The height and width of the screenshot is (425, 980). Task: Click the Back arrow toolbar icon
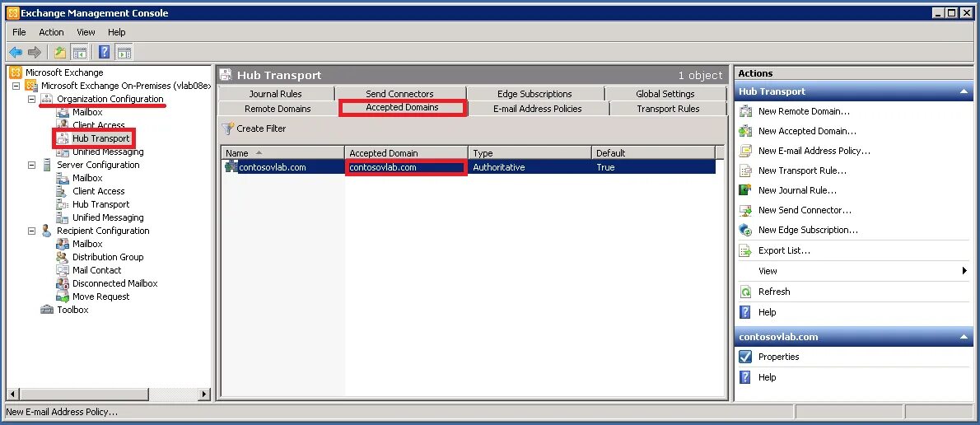(16, 53)
